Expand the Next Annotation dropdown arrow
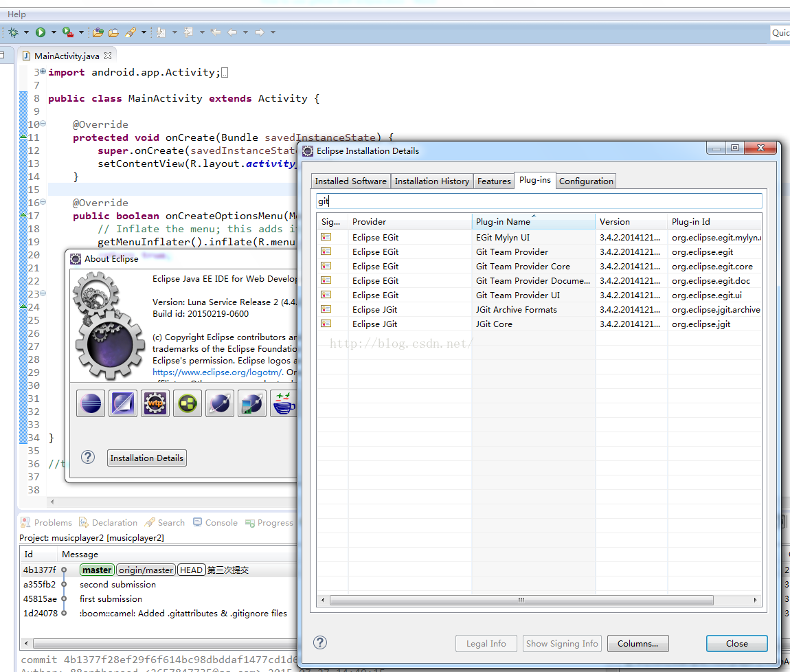This screenshot has height=672, width=790. coord(174,33)
